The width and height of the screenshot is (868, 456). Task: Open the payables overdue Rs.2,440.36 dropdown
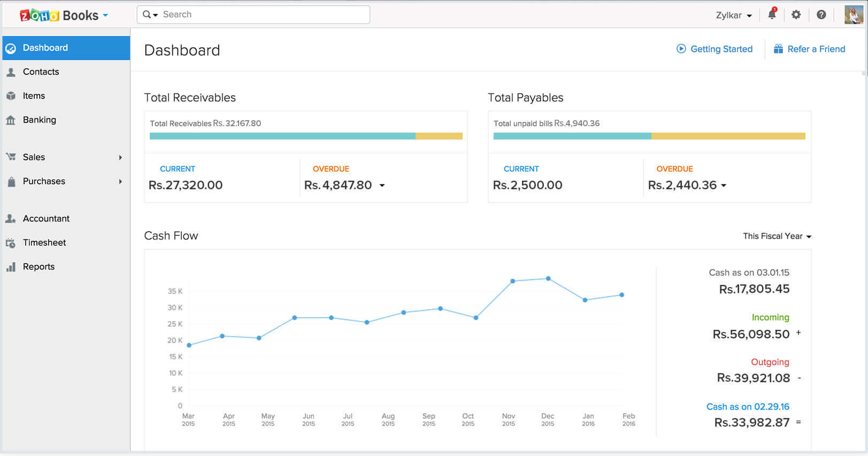coord(724,186)
